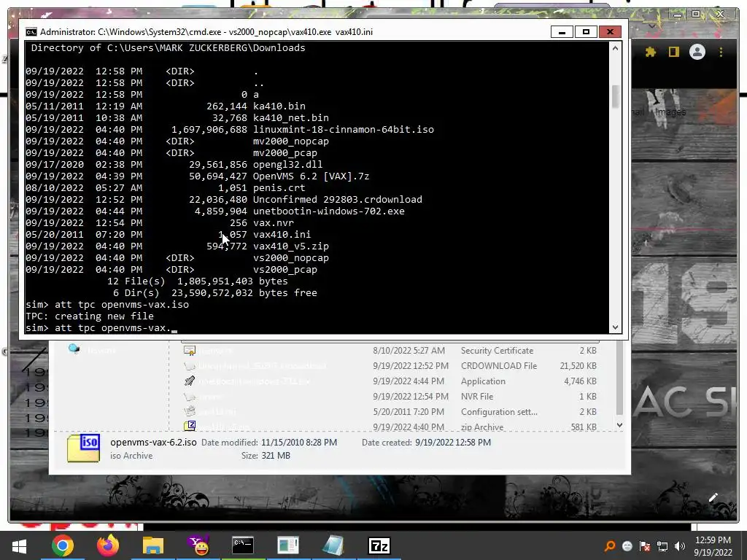Open the smiley face tray icon
The height and width of the screenshot is (560, 747).
tap(627, 546)
